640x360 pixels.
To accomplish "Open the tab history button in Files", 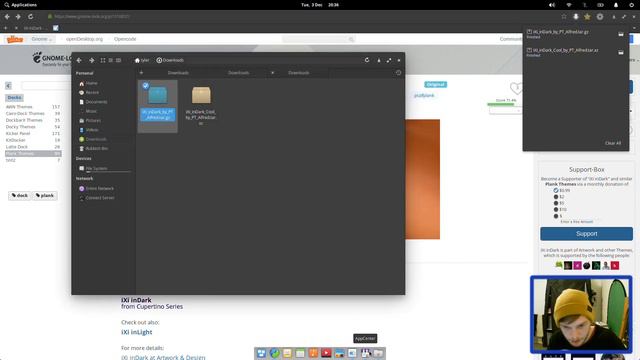I will pyautogui.click(x=398, y=73).
